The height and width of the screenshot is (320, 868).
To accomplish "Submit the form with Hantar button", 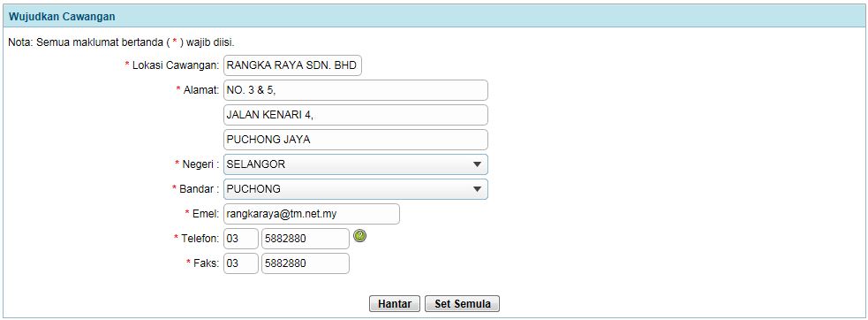I will 395,304.
